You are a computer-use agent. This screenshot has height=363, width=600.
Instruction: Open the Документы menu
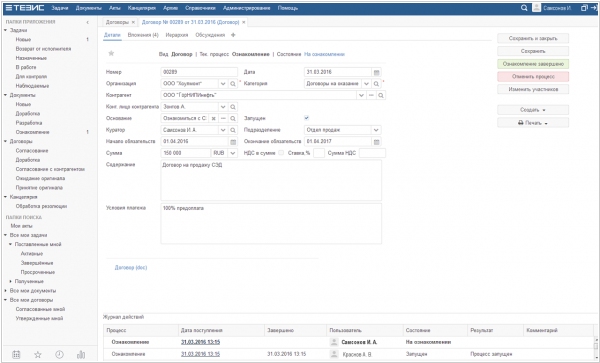tap(88, 8)
